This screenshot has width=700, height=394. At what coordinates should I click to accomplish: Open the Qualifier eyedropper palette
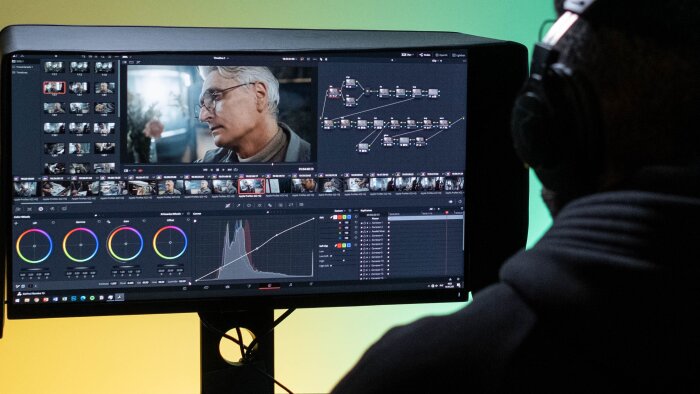(x=238, y=205)
